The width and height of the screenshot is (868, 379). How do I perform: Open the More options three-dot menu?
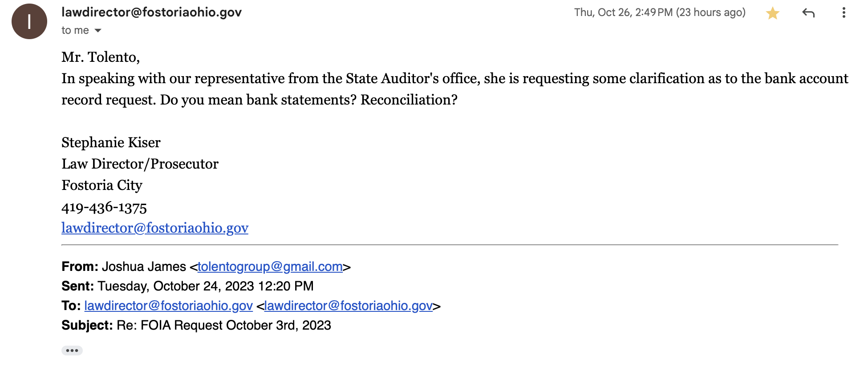click(844, 13)
